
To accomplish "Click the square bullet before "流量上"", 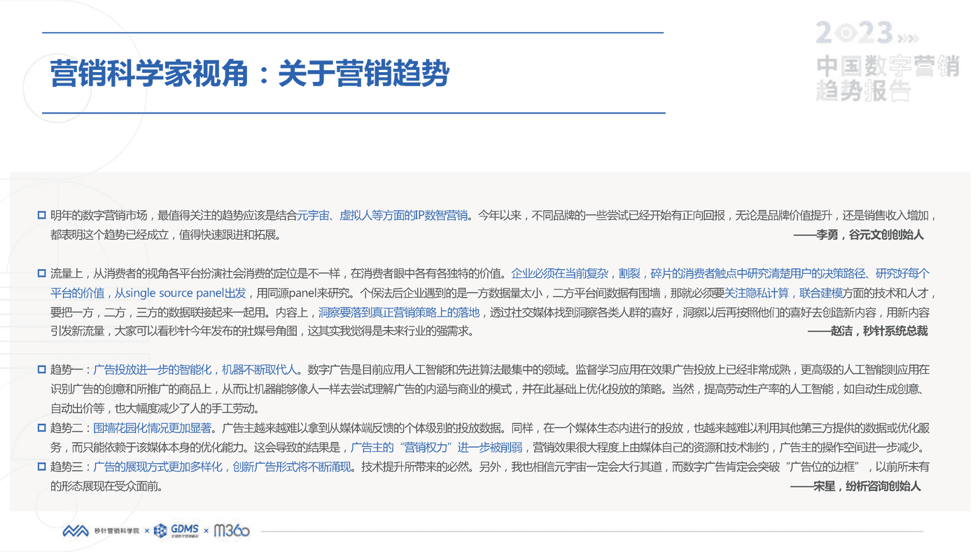I will coord(41,273).
